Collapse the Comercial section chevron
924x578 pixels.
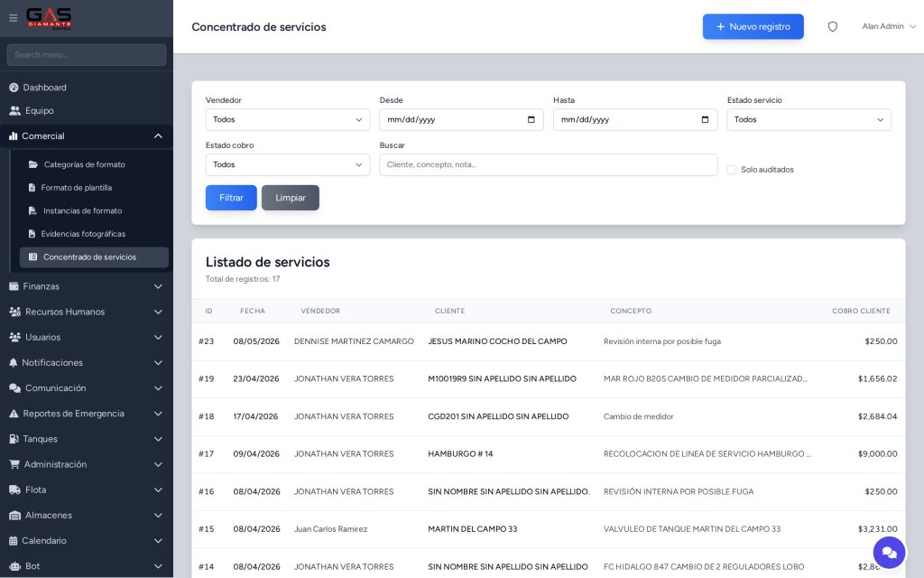(158, 135)
